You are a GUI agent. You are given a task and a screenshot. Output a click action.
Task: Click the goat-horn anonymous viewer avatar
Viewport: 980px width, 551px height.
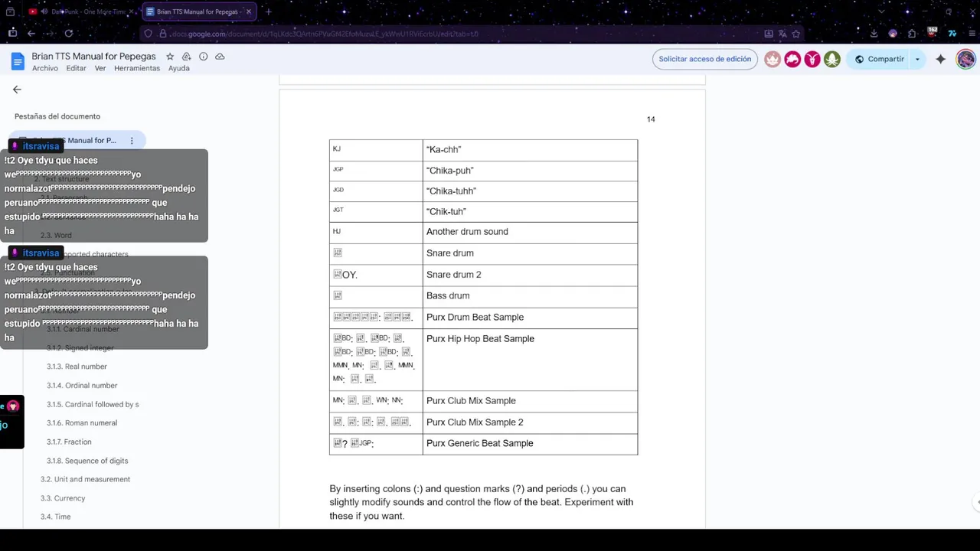(x=812, y=59)
